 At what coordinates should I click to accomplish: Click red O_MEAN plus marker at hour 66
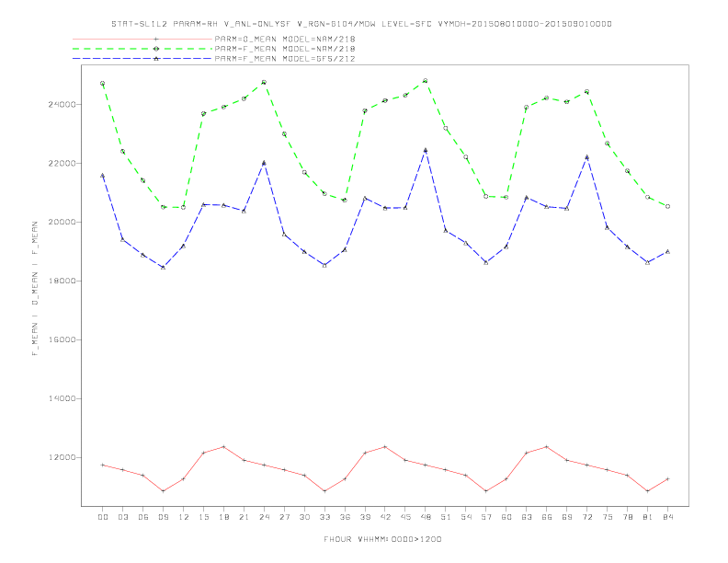point(547,447)
